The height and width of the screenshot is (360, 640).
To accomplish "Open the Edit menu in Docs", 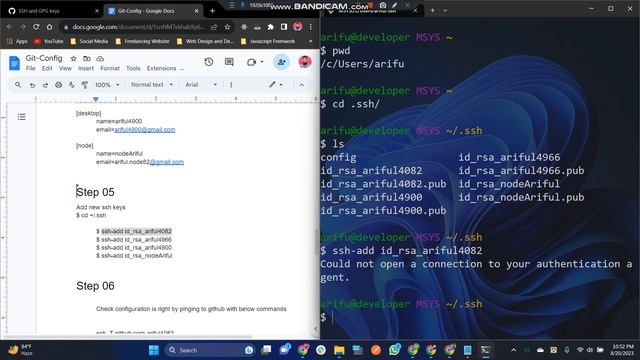I will [47, 69].
